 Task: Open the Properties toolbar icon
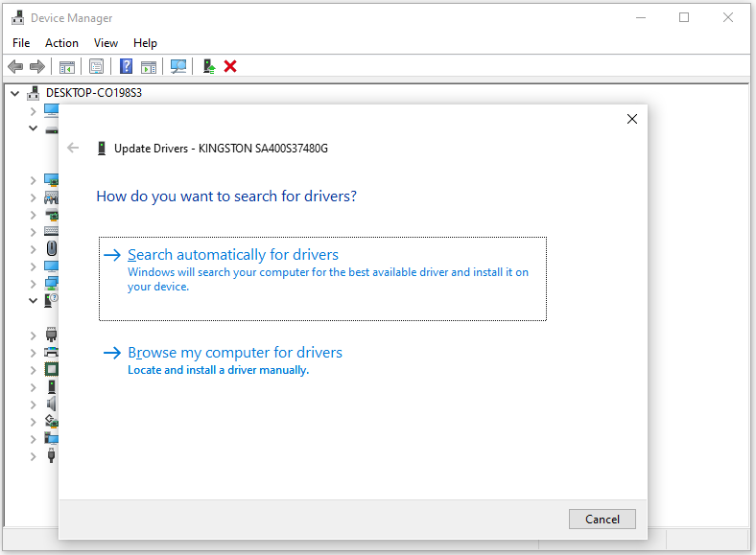click(97, 66)
